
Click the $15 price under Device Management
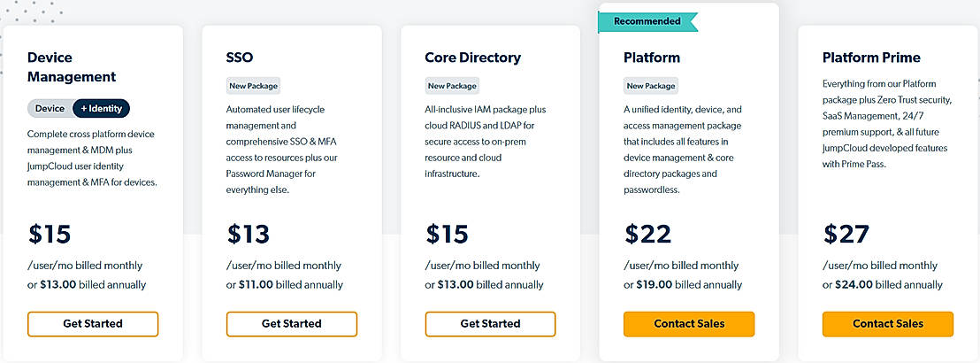coord(50,234)
